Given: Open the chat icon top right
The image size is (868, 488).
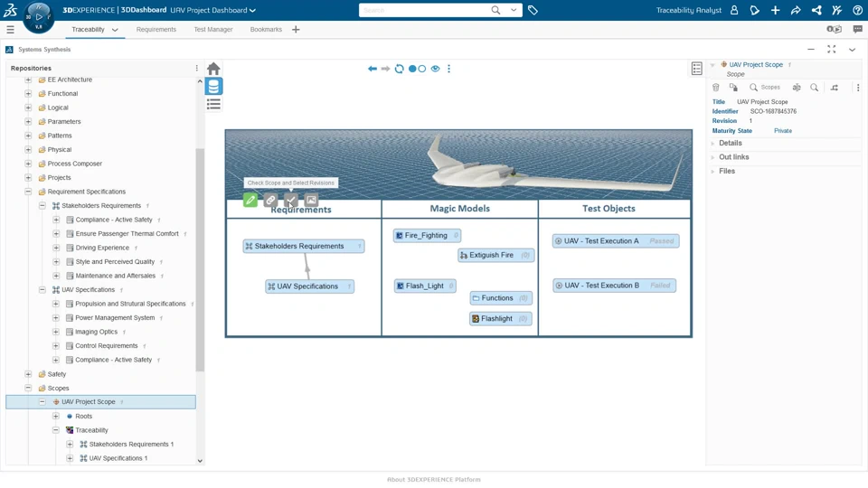Looking at the screenshot, I should click(x=857, y=29).
